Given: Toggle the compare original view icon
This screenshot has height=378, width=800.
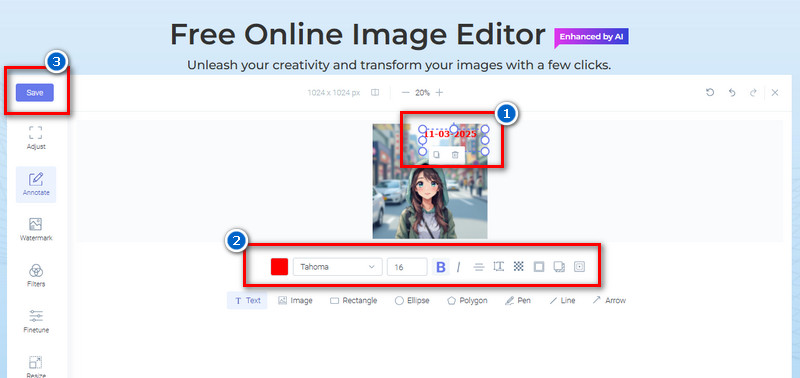Looking at the screenshot, I should [375, 93].
